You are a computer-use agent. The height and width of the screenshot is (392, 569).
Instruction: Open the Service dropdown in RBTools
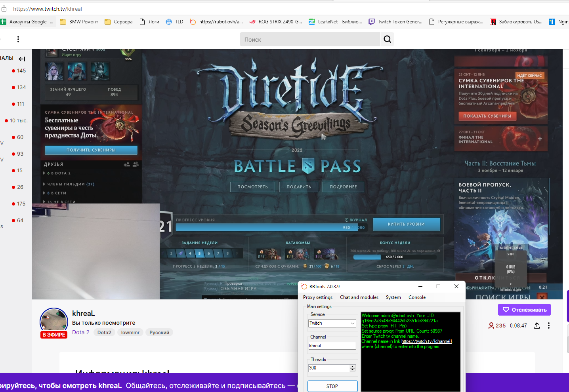coord(332,323)
